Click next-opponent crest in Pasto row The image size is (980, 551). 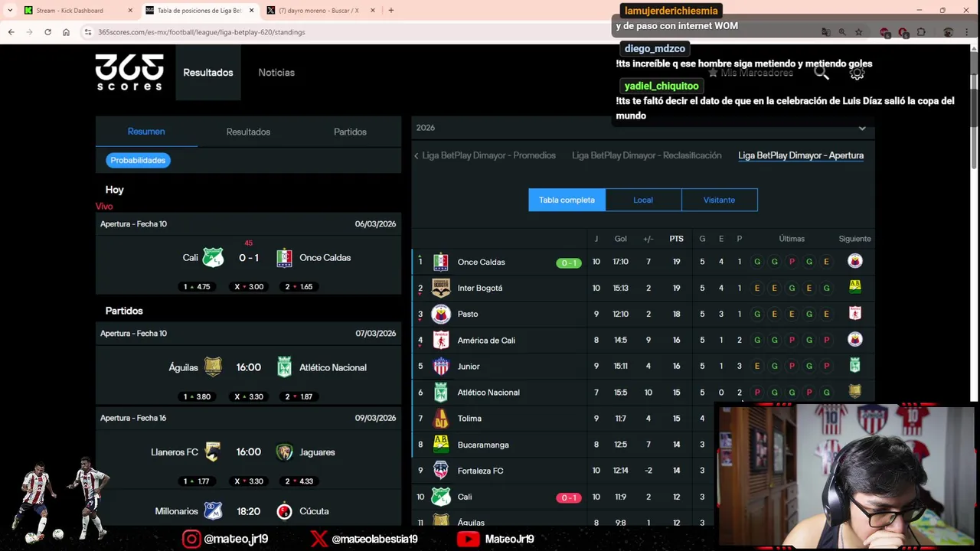click(855, 313)
